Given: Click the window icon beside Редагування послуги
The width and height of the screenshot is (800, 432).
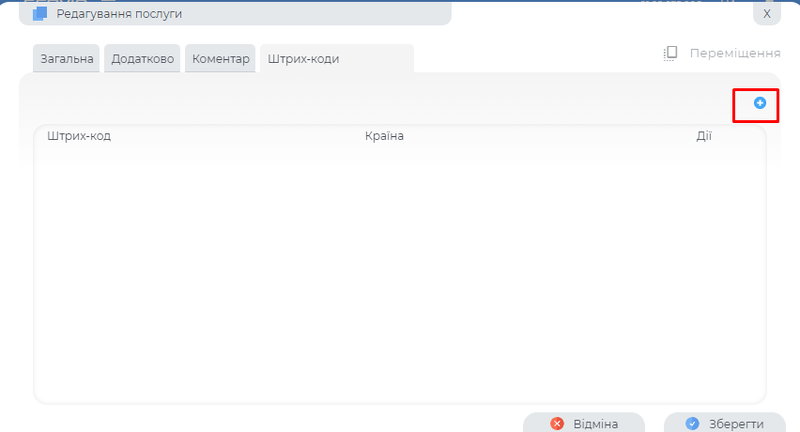Looking at the screenshot, I should pyautogui.click(x=40, y=14).
